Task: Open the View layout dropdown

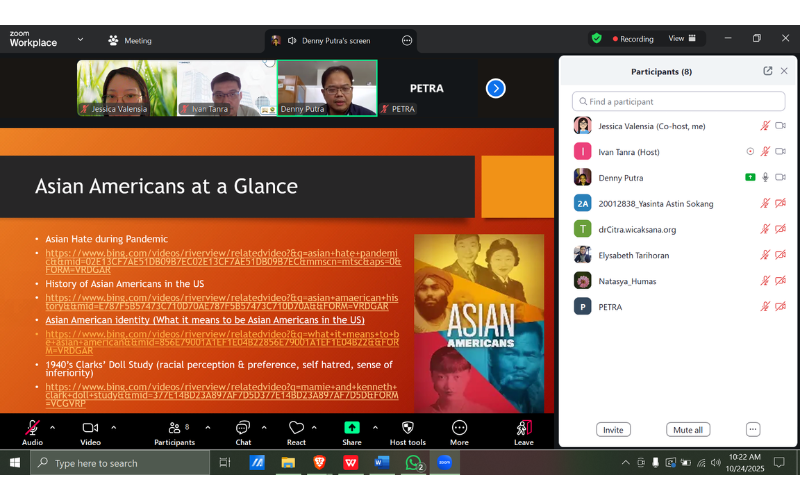Action: 682,39
